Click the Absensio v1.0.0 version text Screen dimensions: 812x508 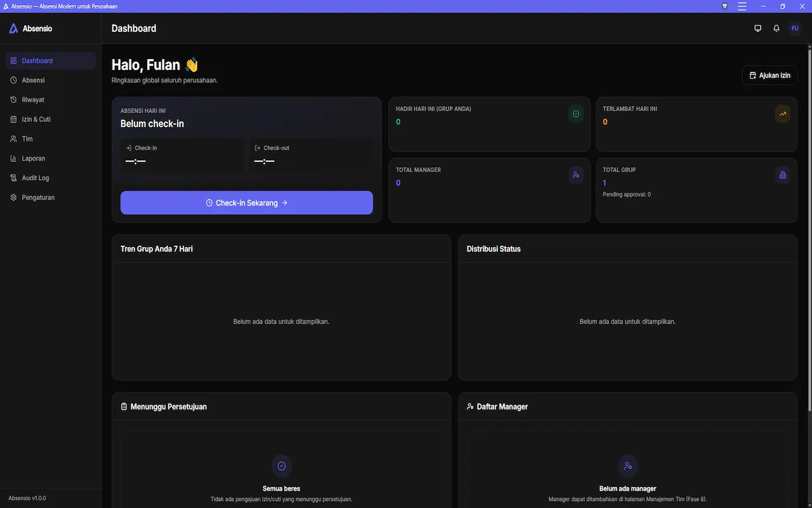(27, 498)
